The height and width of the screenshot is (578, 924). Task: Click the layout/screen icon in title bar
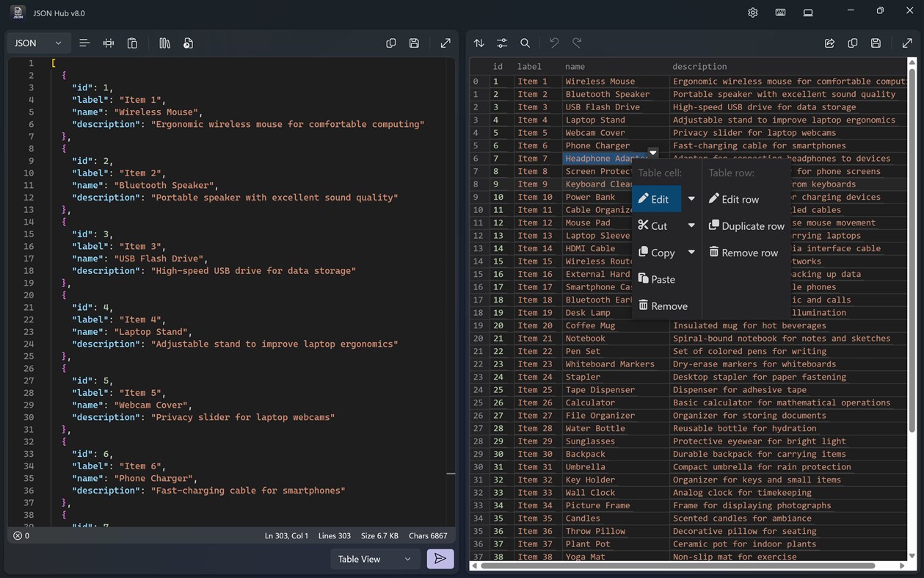coord(808,12)
